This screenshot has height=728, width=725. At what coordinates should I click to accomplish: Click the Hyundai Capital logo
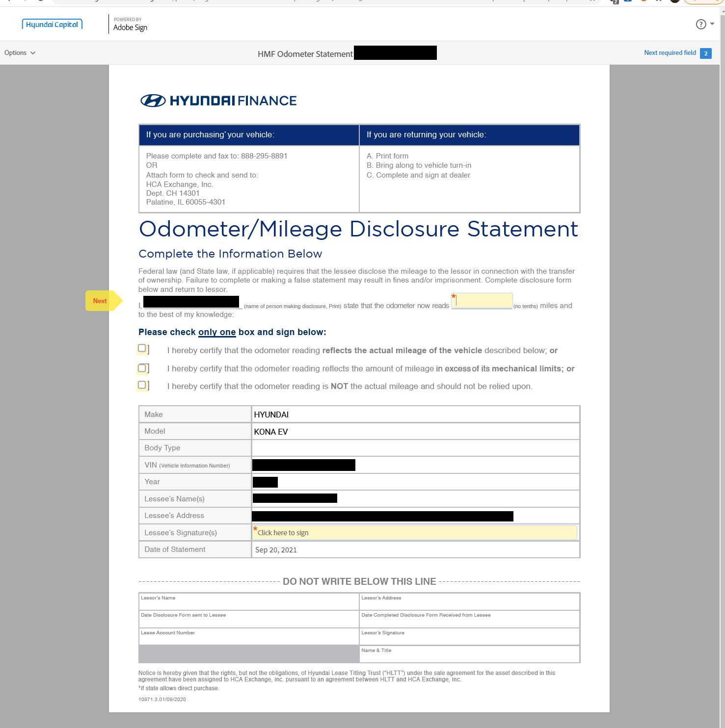coord(52,25)
